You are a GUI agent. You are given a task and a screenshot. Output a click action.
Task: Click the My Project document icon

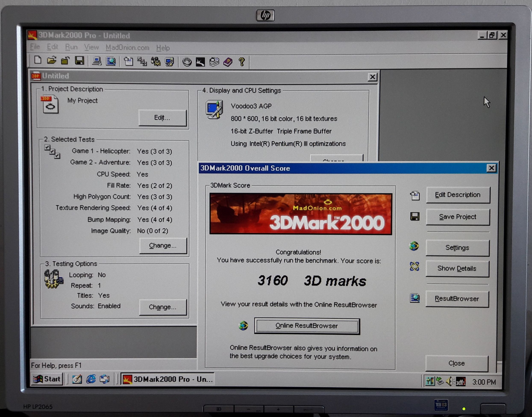50,104
